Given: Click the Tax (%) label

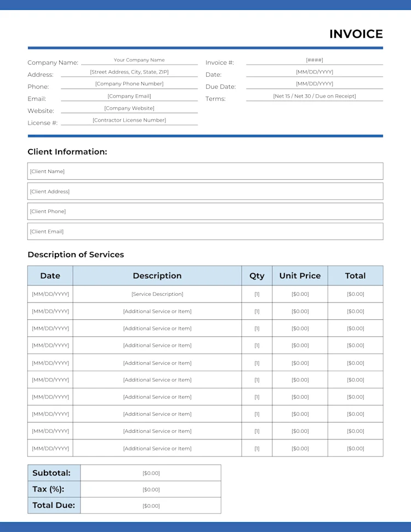Looking at the screenshot, I should [x=48, y=489].
